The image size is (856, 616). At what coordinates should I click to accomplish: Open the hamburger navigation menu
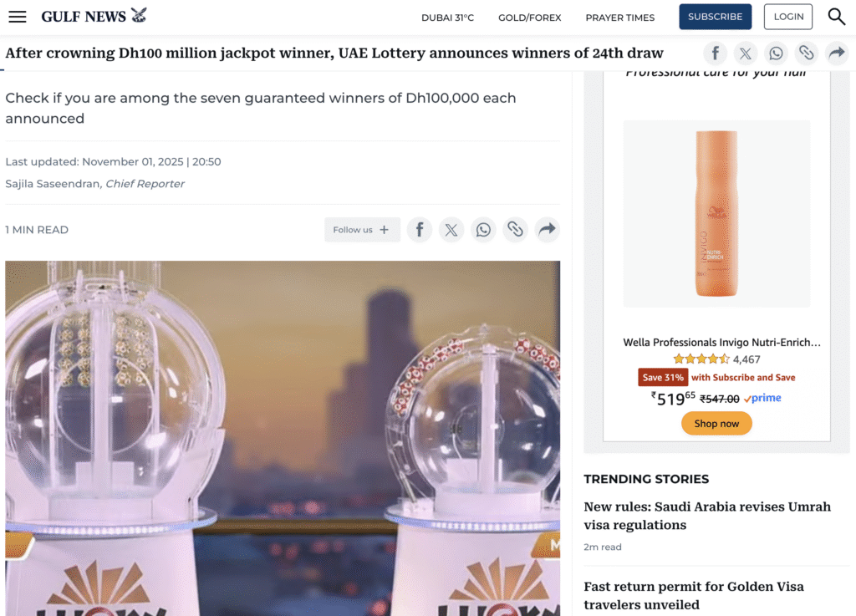pyautogui.click(x=18, y=17)
